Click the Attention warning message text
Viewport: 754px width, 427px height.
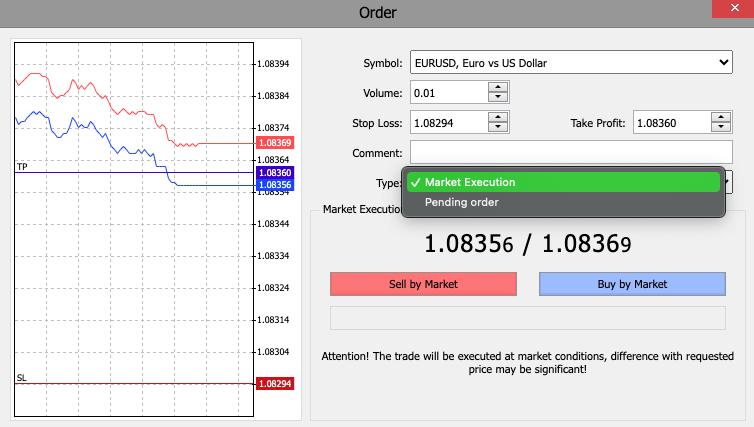[528, 363]
